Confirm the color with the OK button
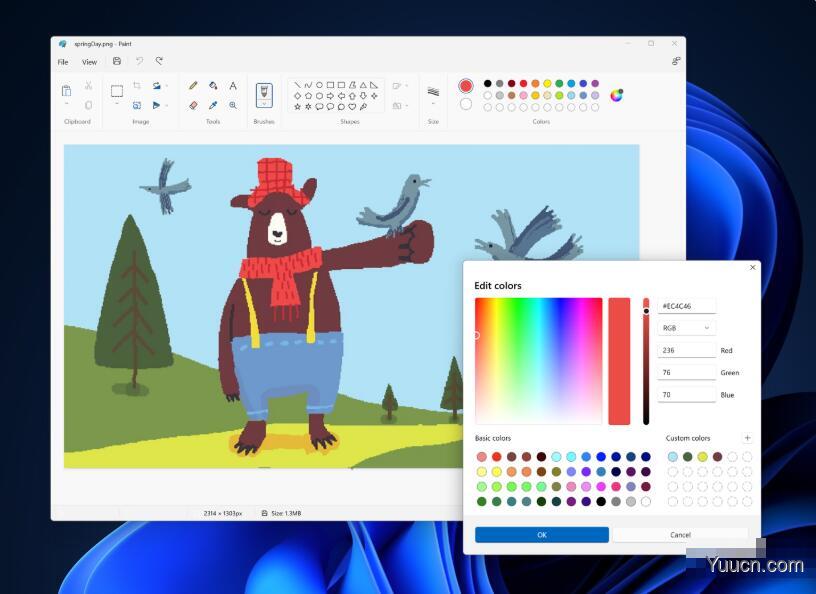 click(542, 535)
